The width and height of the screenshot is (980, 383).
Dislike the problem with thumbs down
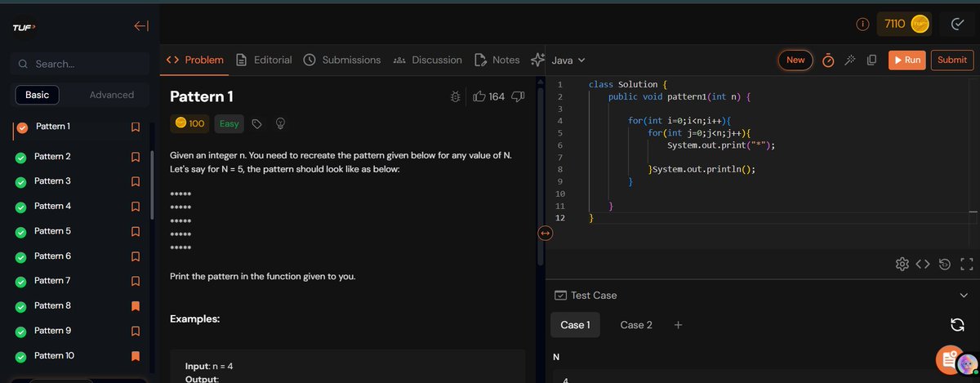[x=517, y=96]
